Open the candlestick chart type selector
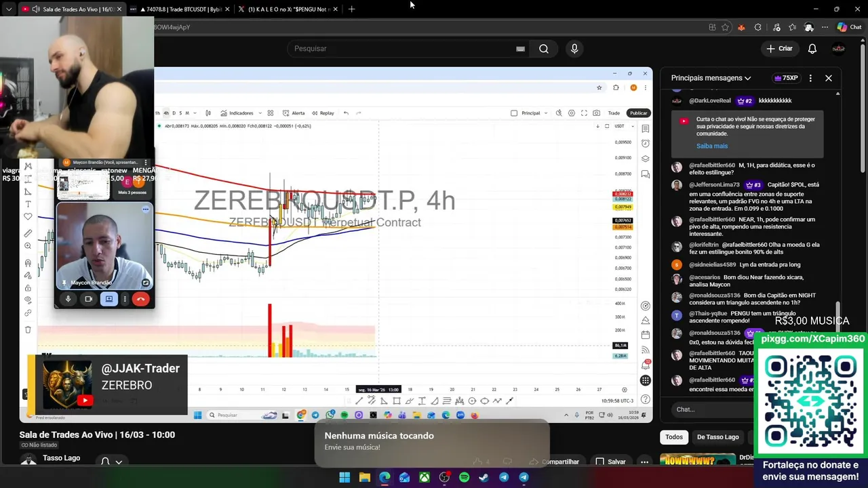The width and height of the screenshot is (868, 488). click(x=208, y=113)
